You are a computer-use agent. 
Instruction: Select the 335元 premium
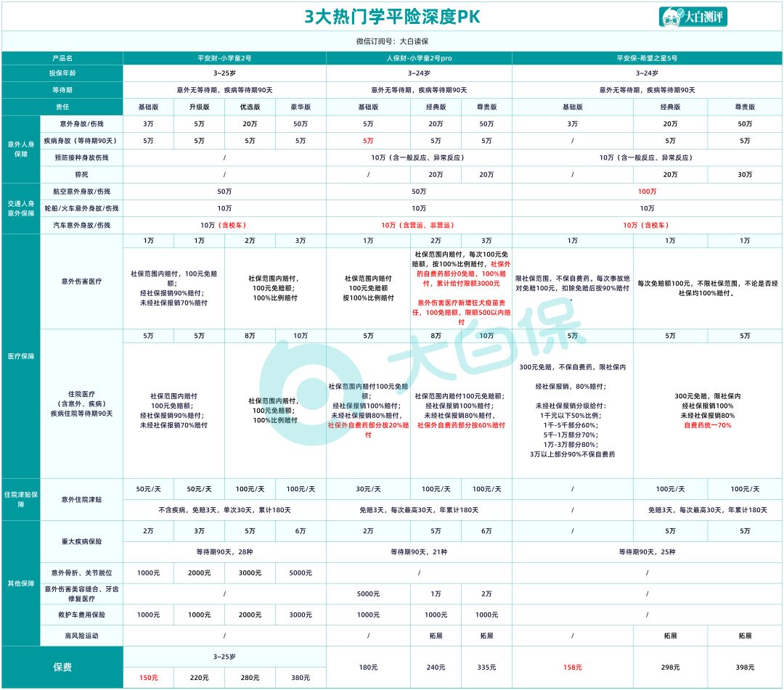point(486,668)
